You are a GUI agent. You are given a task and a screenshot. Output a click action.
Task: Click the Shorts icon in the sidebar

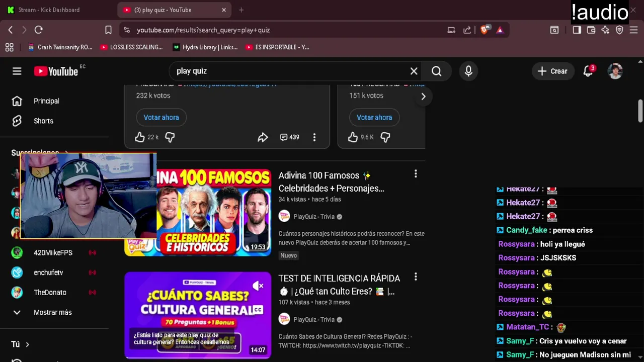pos(17,121)
